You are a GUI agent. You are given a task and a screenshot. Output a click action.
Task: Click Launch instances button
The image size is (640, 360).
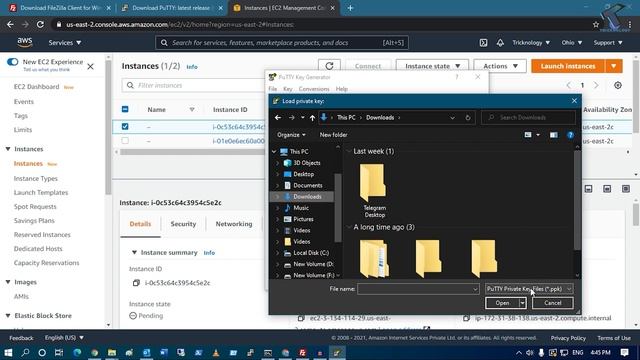tap(568, 66)
